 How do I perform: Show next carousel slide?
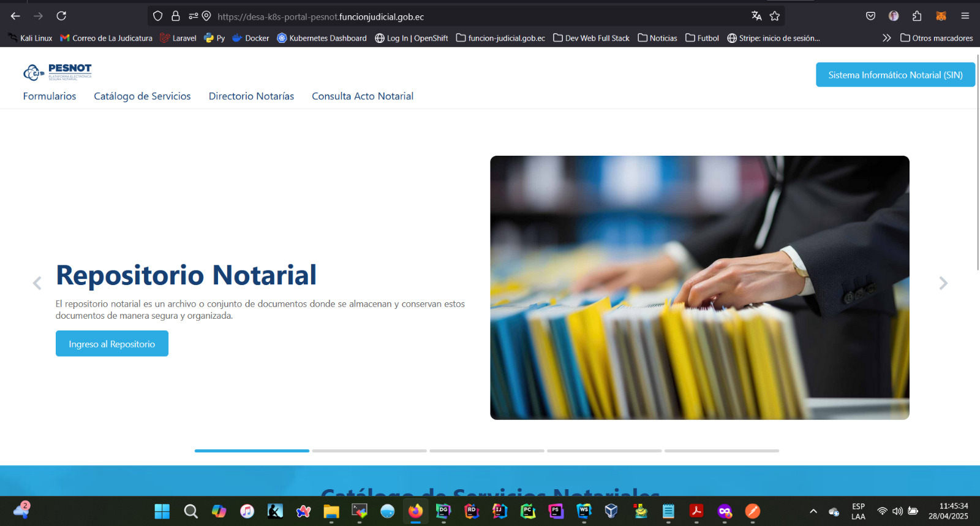tap(943, 283)
